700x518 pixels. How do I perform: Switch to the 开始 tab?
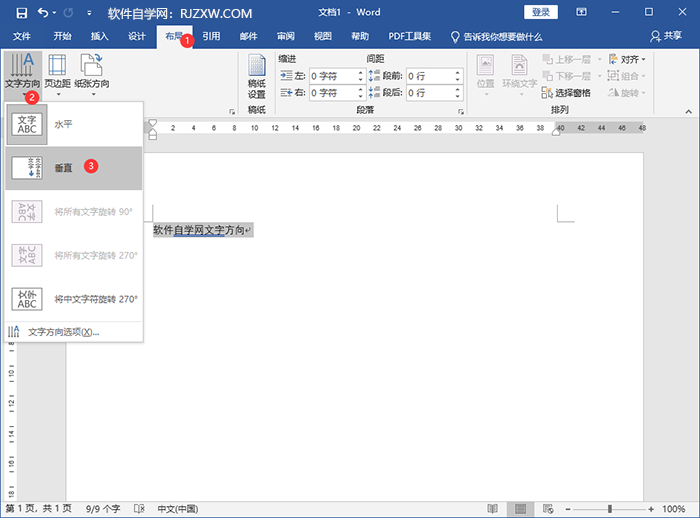click(62, 36)
